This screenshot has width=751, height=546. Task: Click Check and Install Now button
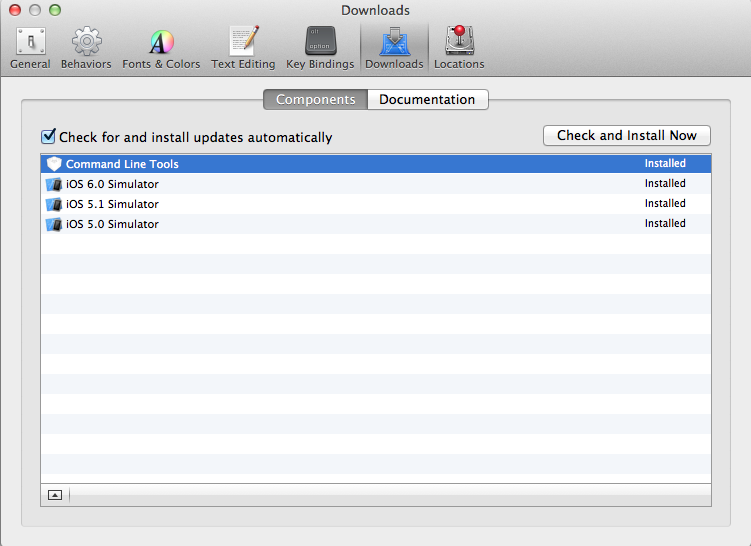coord(626,136)
